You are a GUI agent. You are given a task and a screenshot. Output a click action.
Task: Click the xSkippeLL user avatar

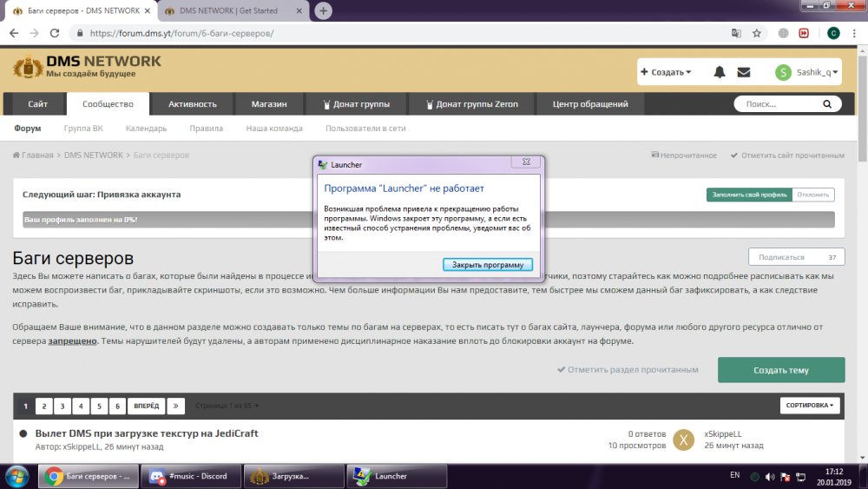pyautogui.click(x=684, y=439)
